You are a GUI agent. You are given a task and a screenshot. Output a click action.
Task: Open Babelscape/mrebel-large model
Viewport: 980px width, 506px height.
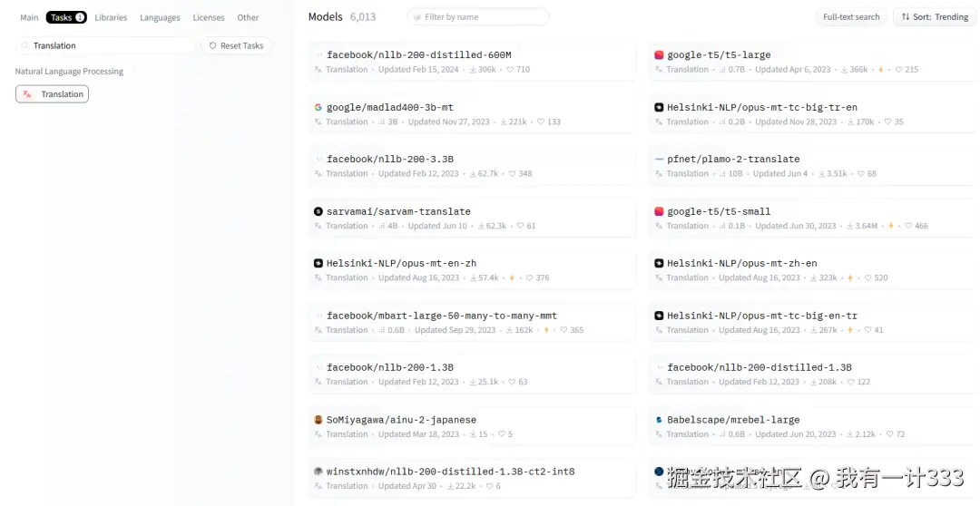[x=812, y=427]
